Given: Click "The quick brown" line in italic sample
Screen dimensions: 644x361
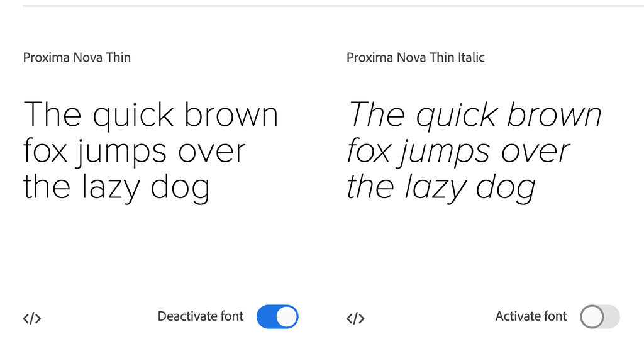Looking at the screenshot, I should tap(474, 115).
